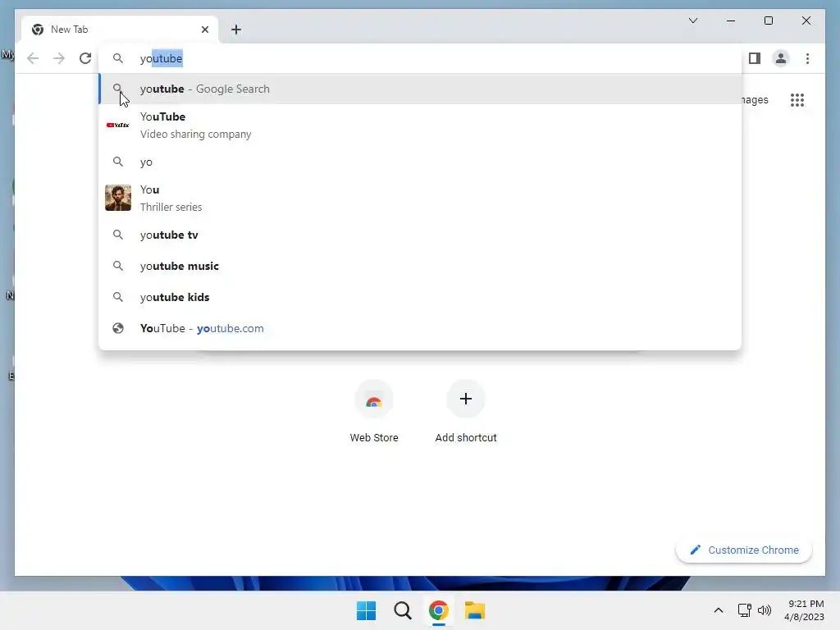This screenshot has width=840, height=630.
Task: Select the 'yo' search suggestion
Action: 420,162
